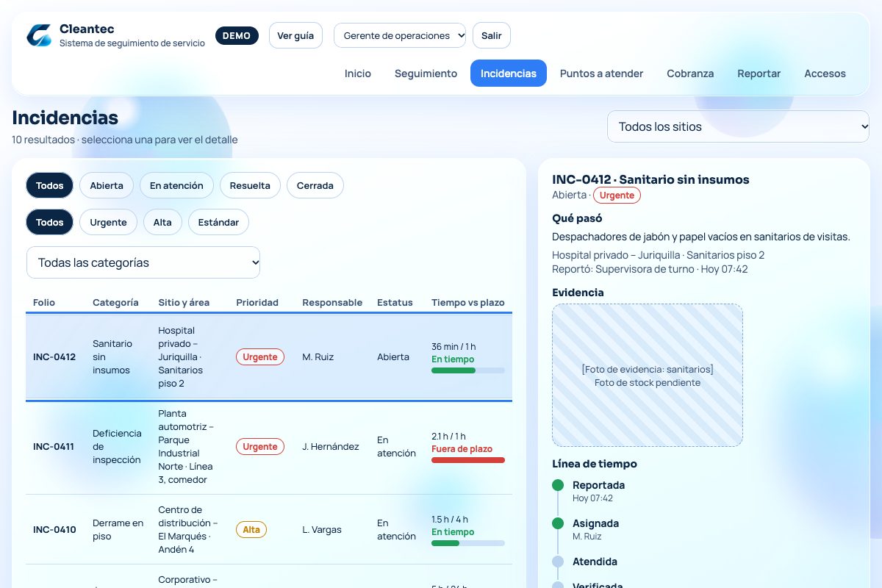Click the Salir button
Image resolution: width=882 pixels, height=588 pixels.
[492, 35]
